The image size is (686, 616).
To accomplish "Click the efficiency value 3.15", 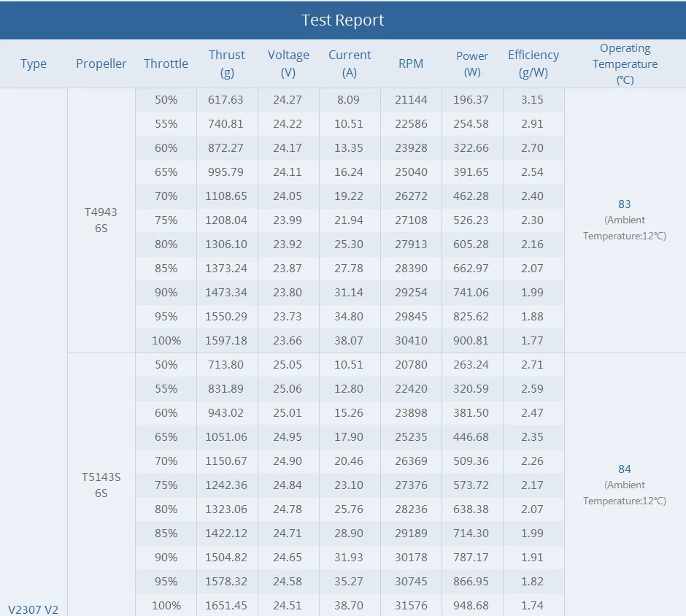I will 533,99.
